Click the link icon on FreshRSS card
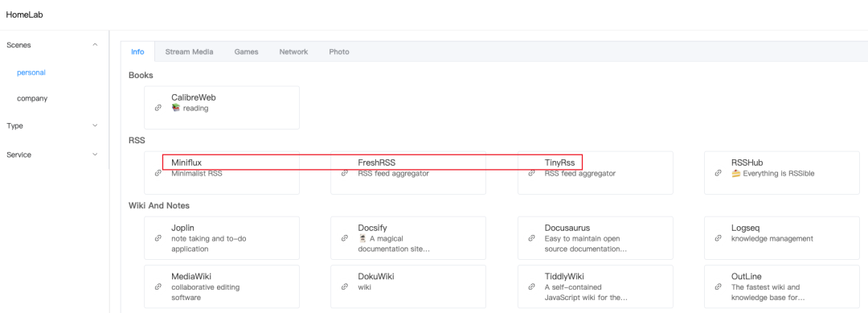This screenshot has width=868, height=313. pos(344,173)
